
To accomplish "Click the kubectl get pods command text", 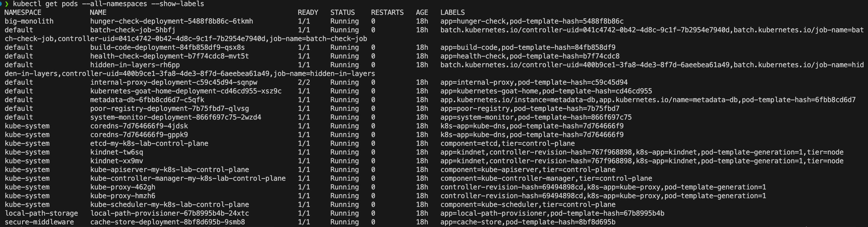I will coord(108,4).
